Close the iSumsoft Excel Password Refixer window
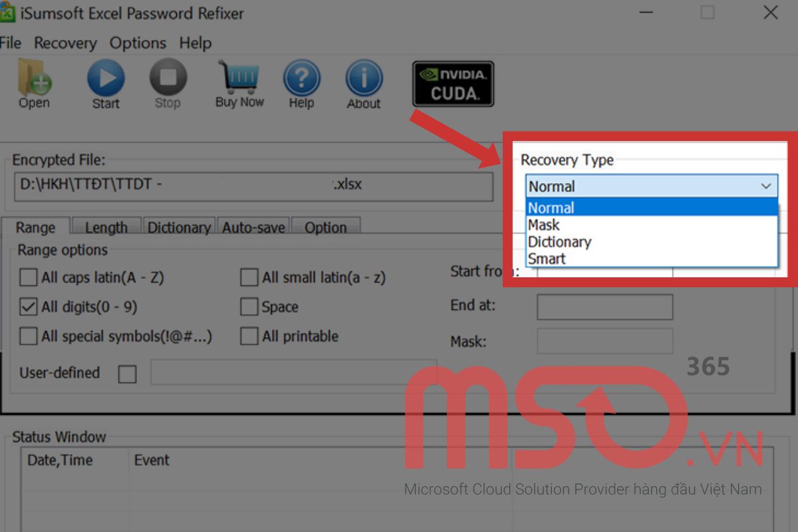The height and width of the screenshot is (532, 798). (x=770, y=12)
